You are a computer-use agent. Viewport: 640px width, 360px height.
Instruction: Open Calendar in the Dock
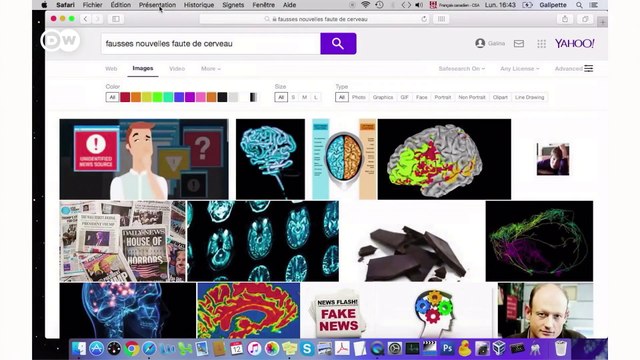236,349
